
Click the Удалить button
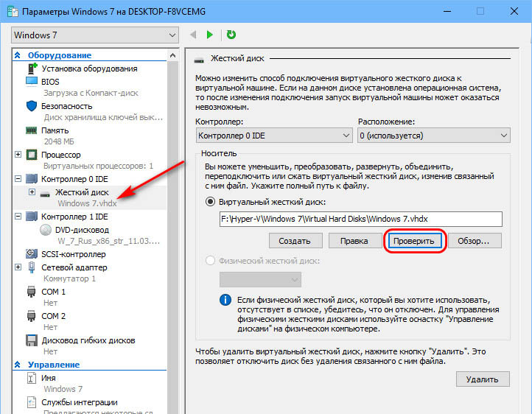[483, 379]
